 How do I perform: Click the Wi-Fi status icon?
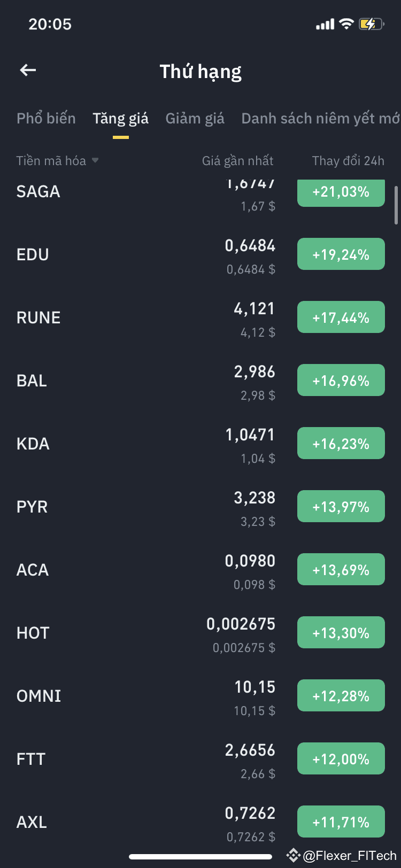pyautogui.click(x=346, y=24)
